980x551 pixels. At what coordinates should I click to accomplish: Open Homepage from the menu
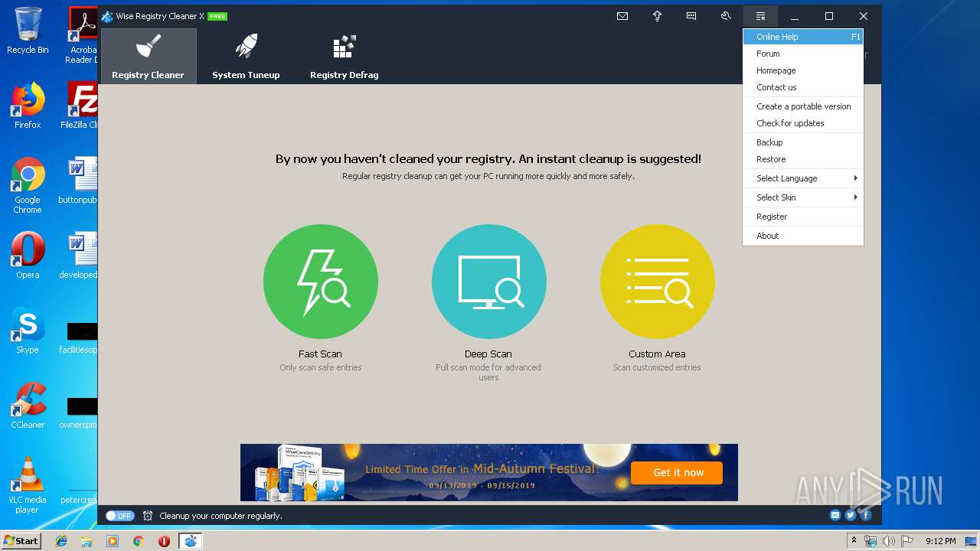pos(803,70)
